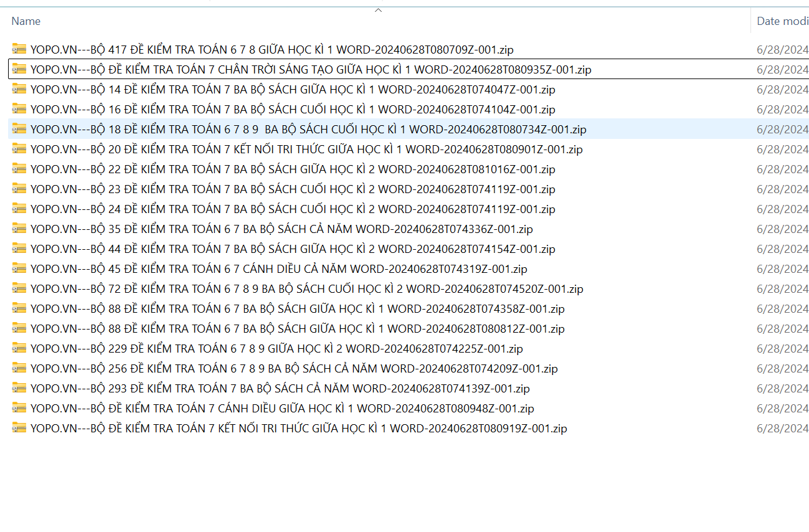This screenshot has width=809, height=532.
Task: Select the BỘ 24 ĐỀ CUỐI HỌC KÌ 2 file
Action: [x=292, y=209]
